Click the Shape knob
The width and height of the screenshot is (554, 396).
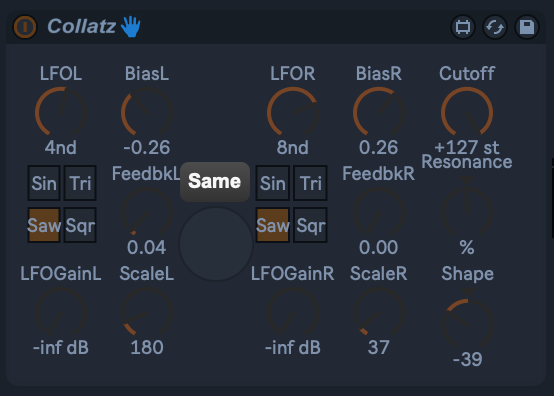(467, 323)
